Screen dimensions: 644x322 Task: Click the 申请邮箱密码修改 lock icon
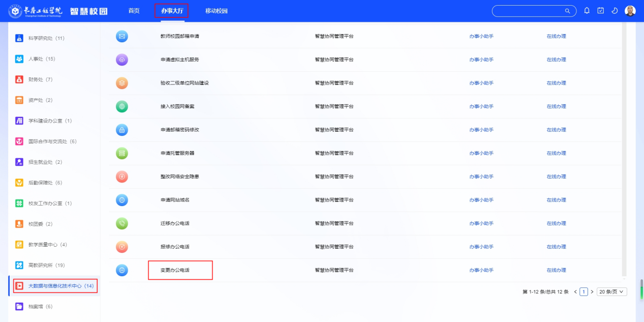(122, 130)
